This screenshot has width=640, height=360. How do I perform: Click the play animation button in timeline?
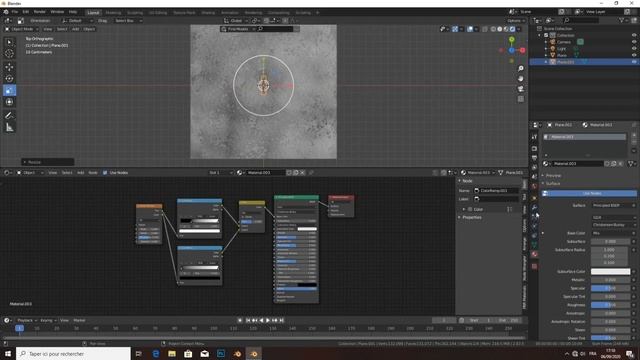pyautogui.click(x=268, y=320)
